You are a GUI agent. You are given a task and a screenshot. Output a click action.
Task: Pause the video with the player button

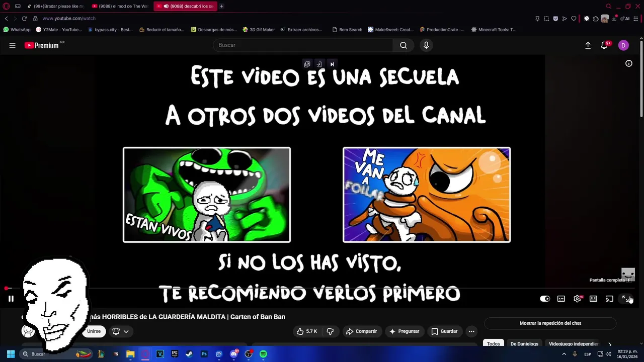[11, 299]
